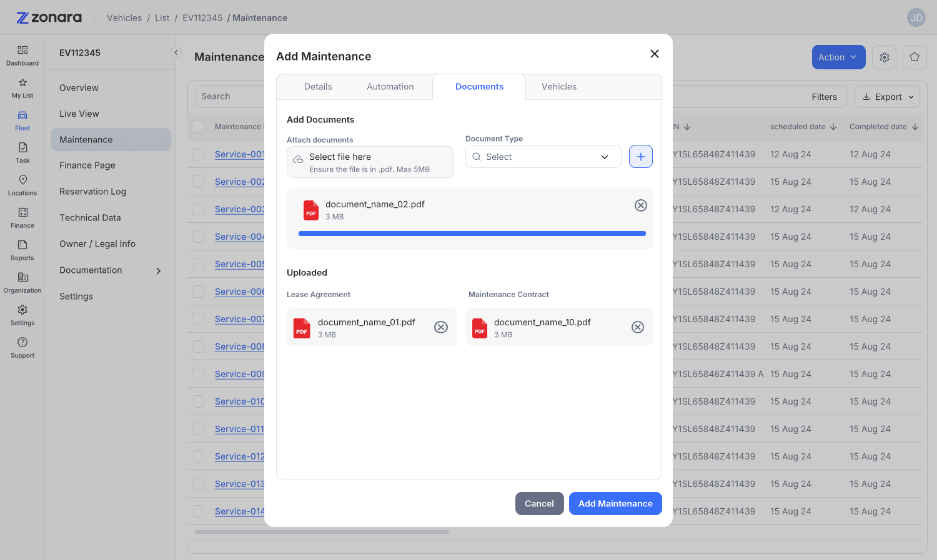Open Reports from the left sidebar
937x560 pixels.
[22, 250]
